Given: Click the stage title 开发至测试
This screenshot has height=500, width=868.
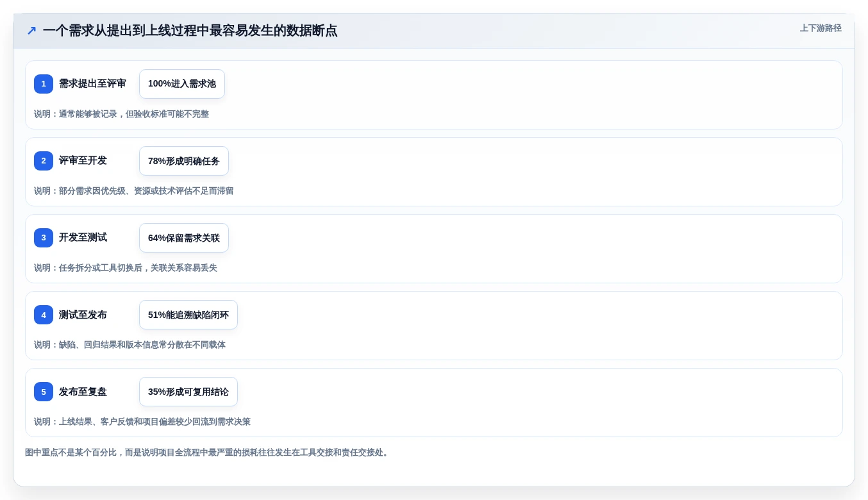Looking at the screenshot, I should pyautogui.click(x=83, y=237).
